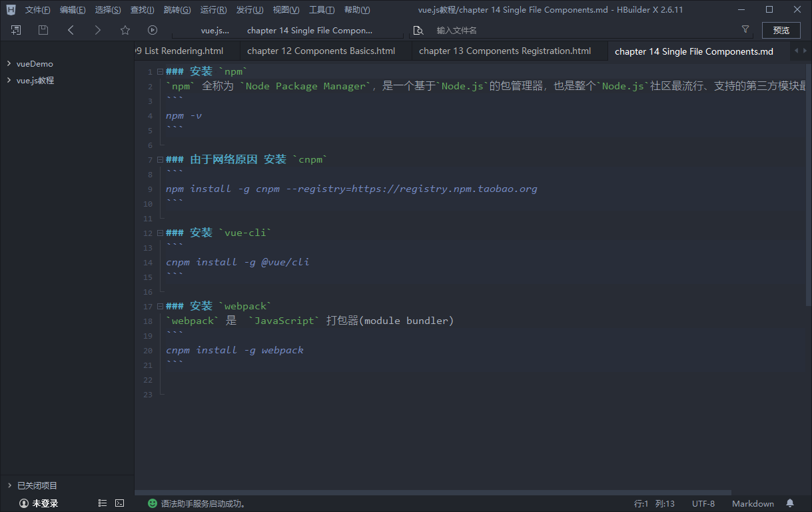Click the file search icon
812x512 pixels.
coord(418,30)
